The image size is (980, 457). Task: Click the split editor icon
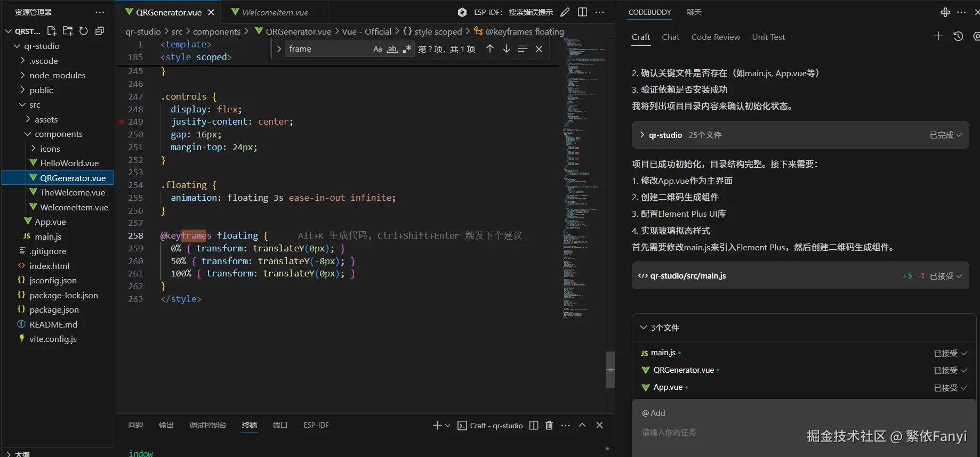coord(582,12)
